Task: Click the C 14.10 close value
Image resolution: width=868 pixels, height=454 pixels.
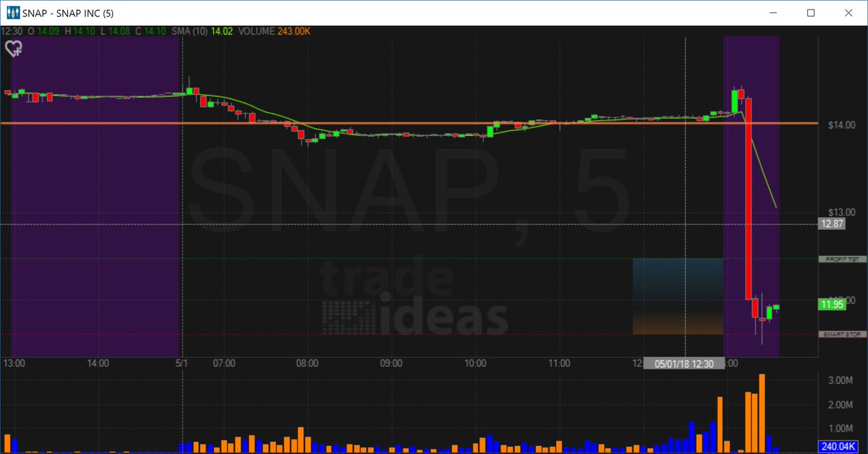Action: tap(150, 31)
